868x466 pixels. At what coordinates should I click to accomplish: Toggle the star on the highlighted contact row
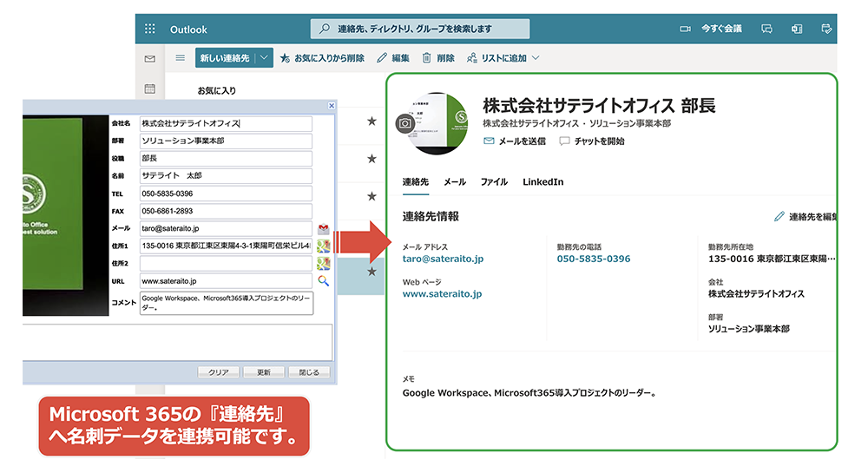click(x=372, y=272)
